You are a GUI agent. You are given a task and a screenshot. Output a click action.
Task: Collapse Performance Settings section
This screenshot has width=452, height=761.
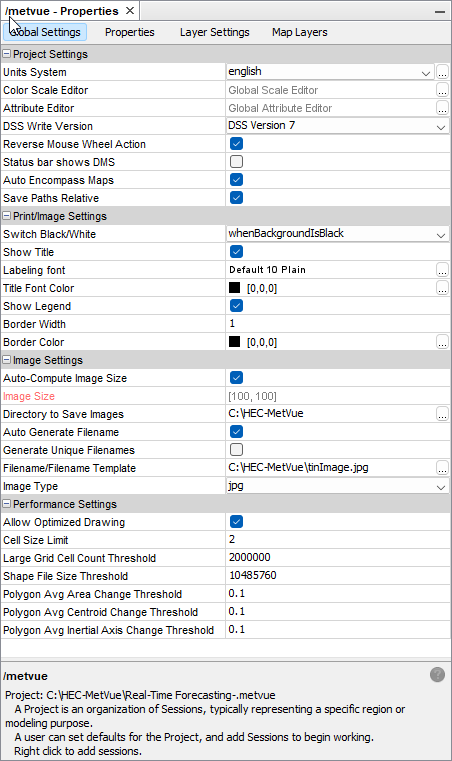[7, 504]
